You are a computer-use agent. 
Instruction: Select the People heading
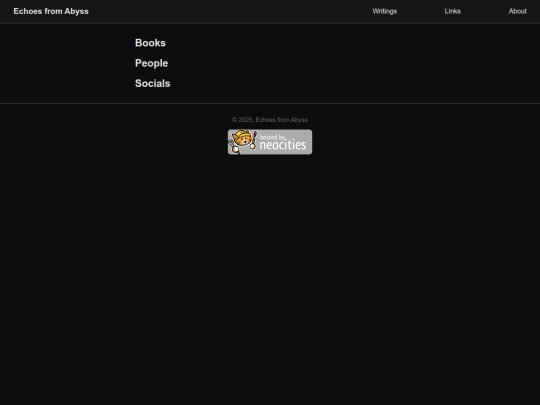tap(152, 63)
